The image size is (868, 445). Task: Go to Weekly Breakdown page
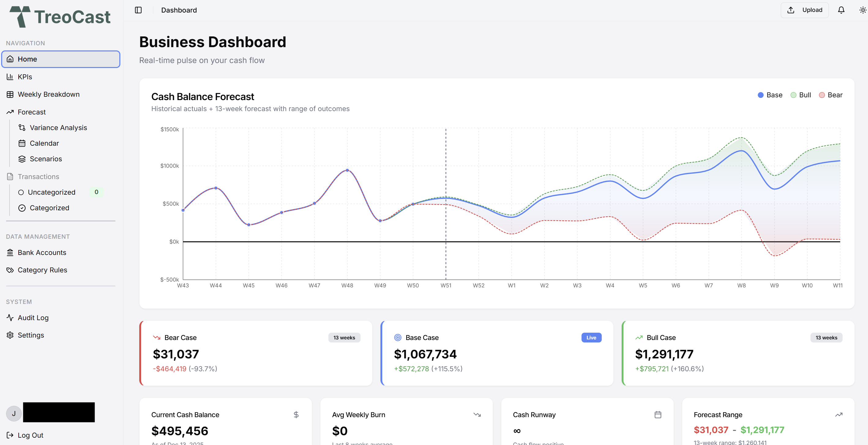[x=49, y=94]
